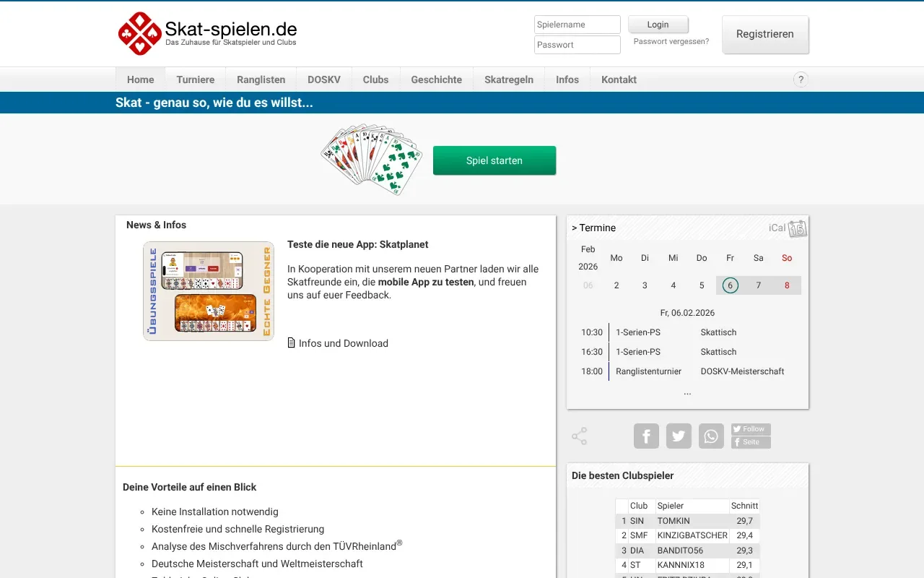
Task: Share the page via the share icon
Action: point(578,436)
